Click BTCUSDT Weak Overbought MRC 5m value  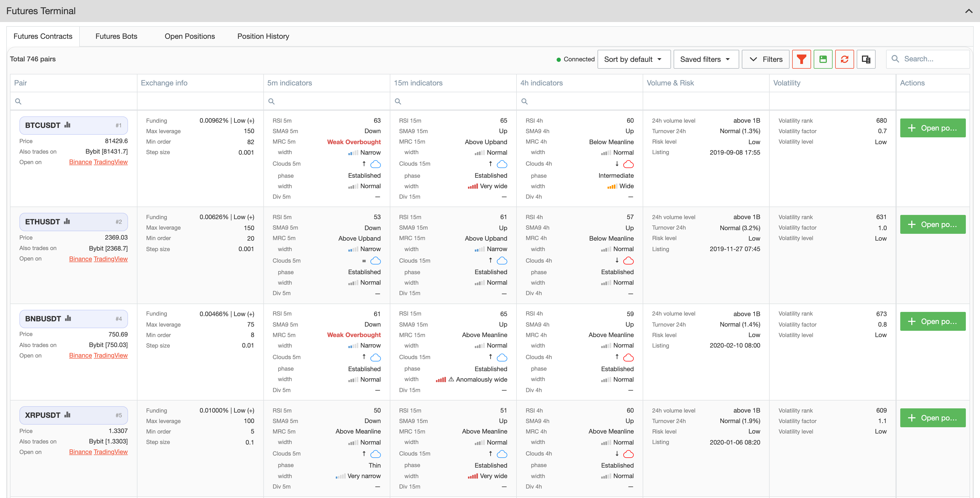tap(354, 142)
